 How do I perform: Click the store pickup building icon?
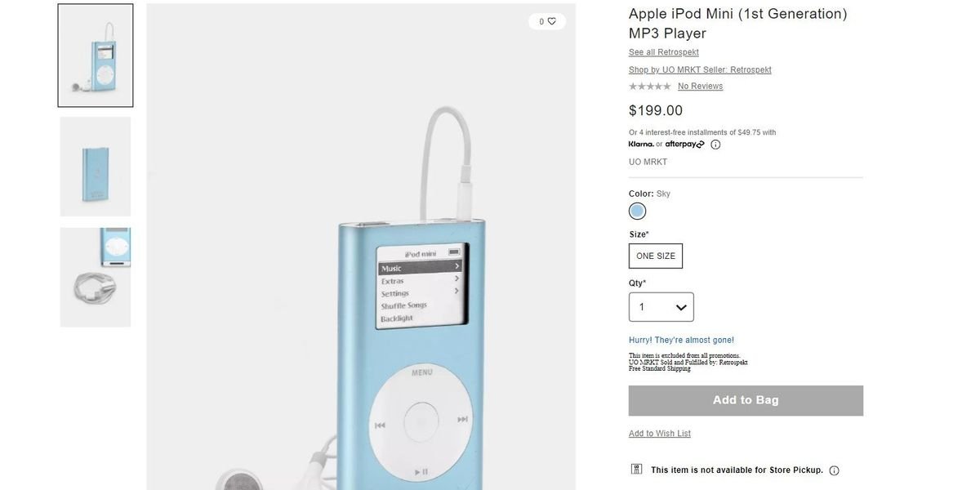637,470
